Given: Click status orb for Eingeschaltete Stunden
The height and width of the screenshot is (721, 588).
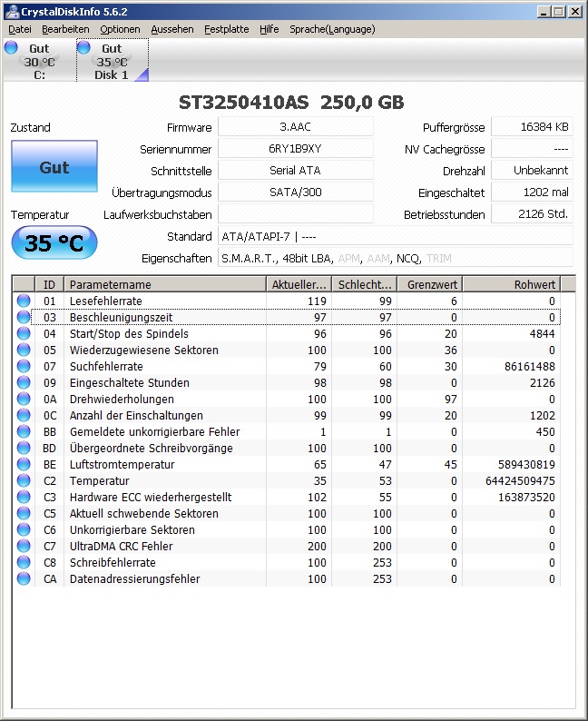Looking at the screenshot, I should click(24, 382).
